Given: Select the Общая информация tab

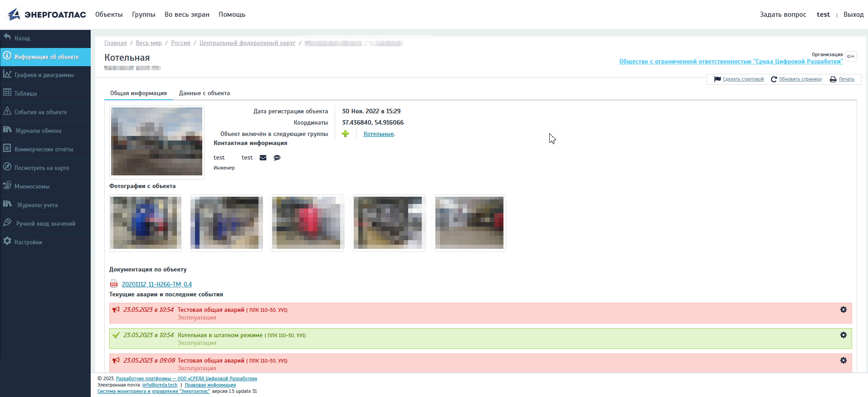Looking at the screenshot, I should coord(138,93).
